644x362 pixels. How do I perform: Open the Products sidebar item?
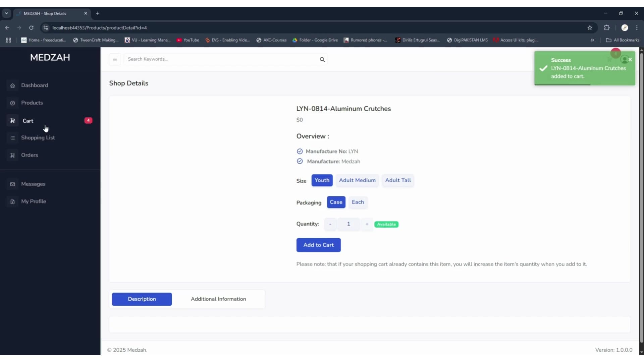[x=32, y=103]
